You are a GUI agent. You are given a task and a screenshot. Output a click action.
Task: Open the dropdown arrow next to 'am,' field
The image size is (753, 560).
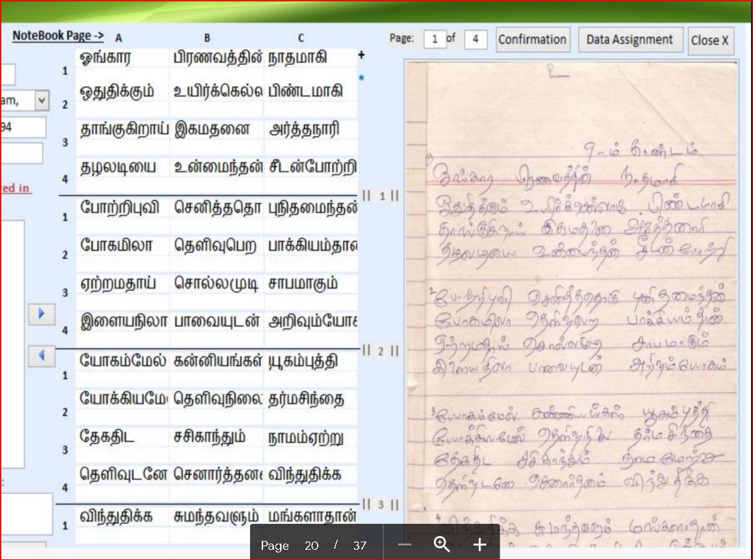[42, 101]
